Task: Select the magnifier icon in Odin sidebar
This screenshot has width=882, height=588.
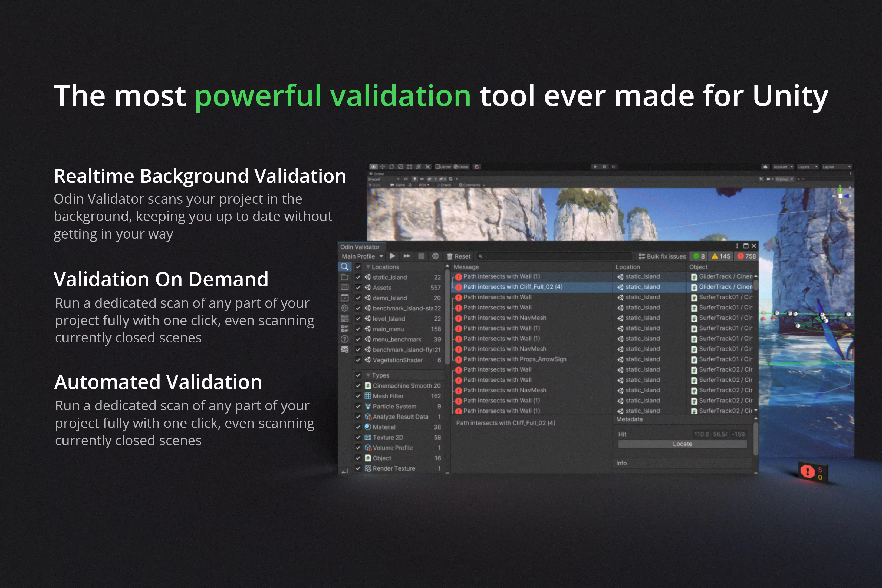Action: pyautogui.click(x=344, y=267)
